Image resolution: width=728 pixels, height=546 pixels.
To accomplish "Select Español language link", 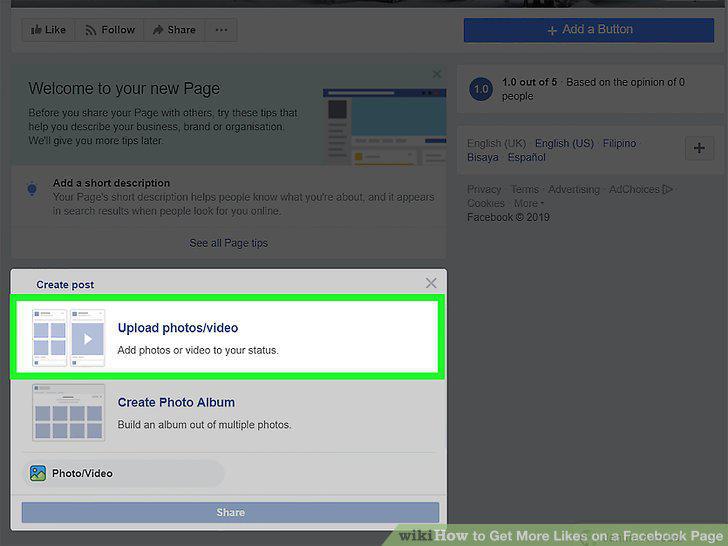I will (x=526, y=157).
